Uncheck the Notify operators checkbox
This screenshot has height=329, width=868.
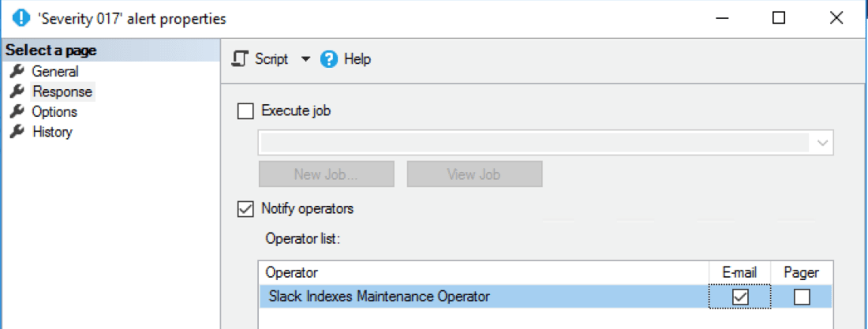click(x=246, y=209)
